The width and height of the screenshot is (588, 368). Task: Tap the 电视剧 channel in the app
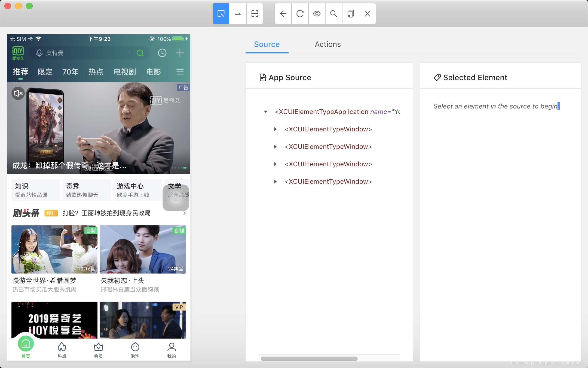[125, 72]
